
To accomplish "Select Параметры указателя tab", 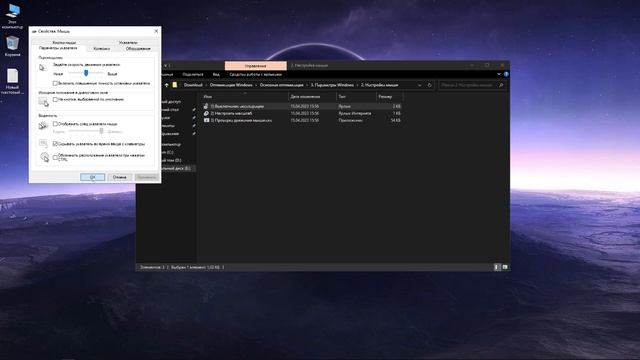I will pos(58,48).
